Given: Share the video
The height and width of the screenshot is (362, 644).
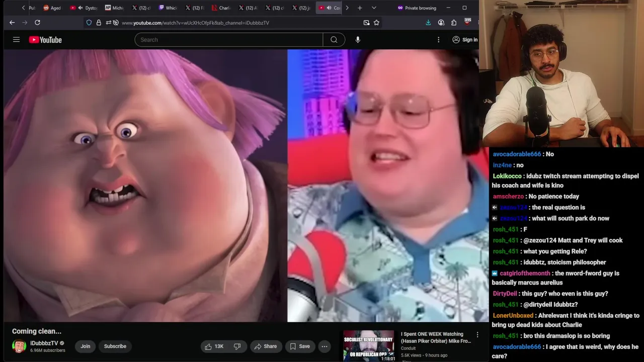Looking at the screenshot, I should 266,346.
